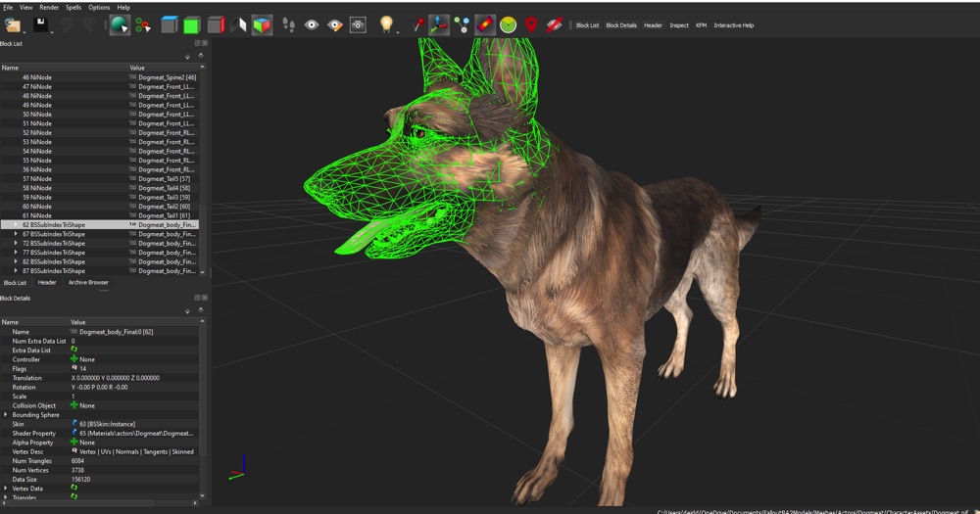This screenshot has height=514, width=980.
Task: Open the Help menu
Action: [x=123, y=8]
